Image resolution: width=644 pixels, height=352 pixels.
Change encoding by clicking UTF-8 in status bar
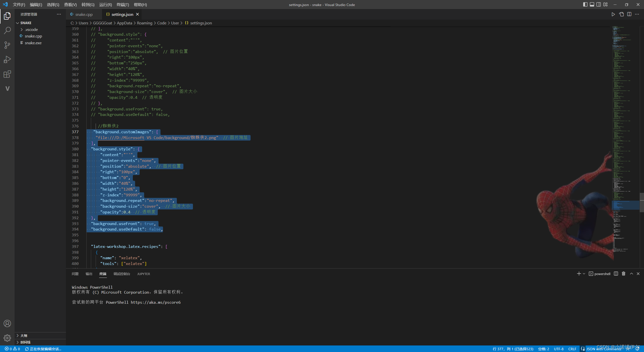tap(559, 349)
